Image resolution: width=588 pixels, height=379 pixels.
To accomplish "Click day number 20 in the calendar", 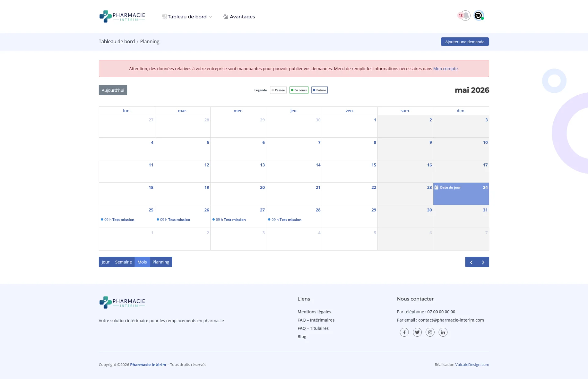I will coord(262,187).
